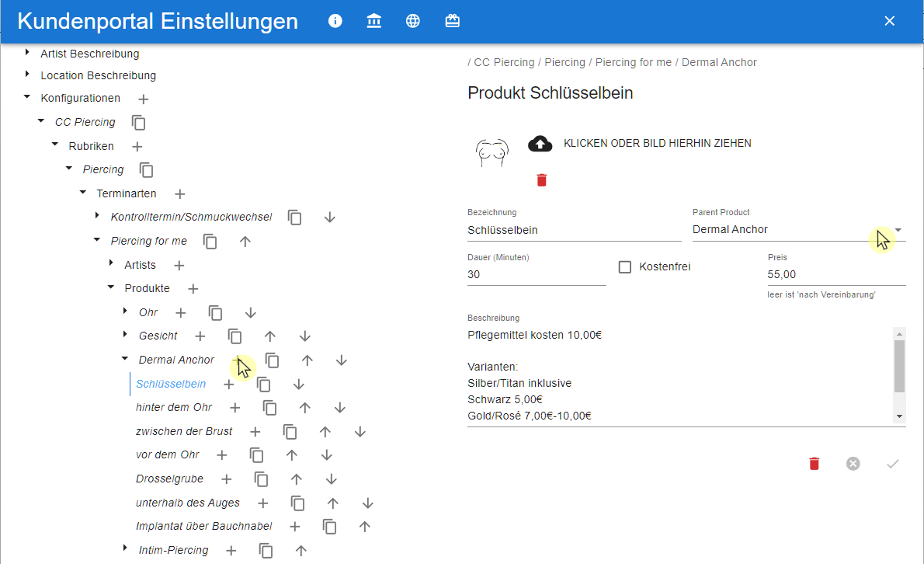Viewport: 924px width, 564px height.
Task: Move unterhalb des Auges down
Action: [367, 503]
